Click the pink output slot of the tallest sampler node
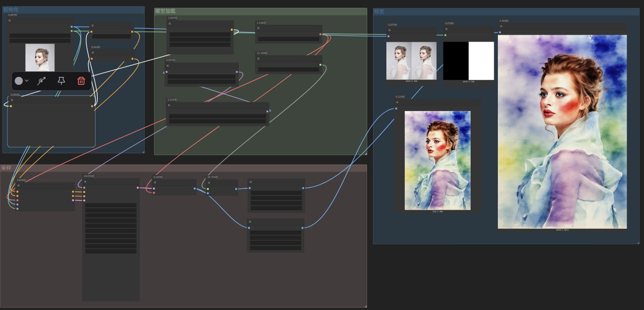This screenshot has width=644, height=310. (138, 187)
